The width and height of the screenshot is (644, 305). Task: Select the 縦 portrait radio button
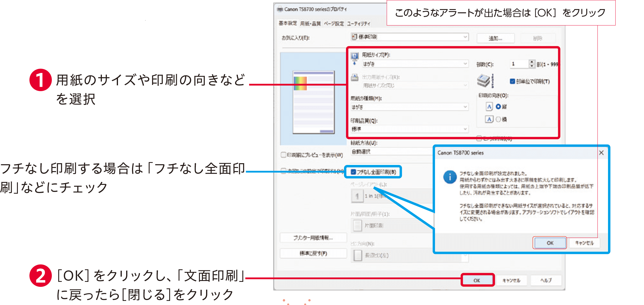click(x=498, y=107)
